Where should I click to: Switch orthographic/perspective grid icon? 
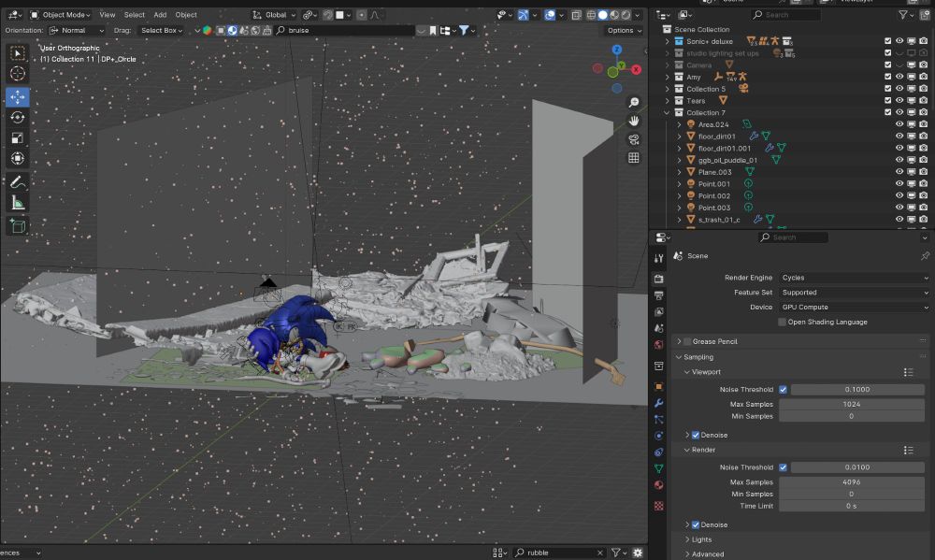tap(633, 158)
